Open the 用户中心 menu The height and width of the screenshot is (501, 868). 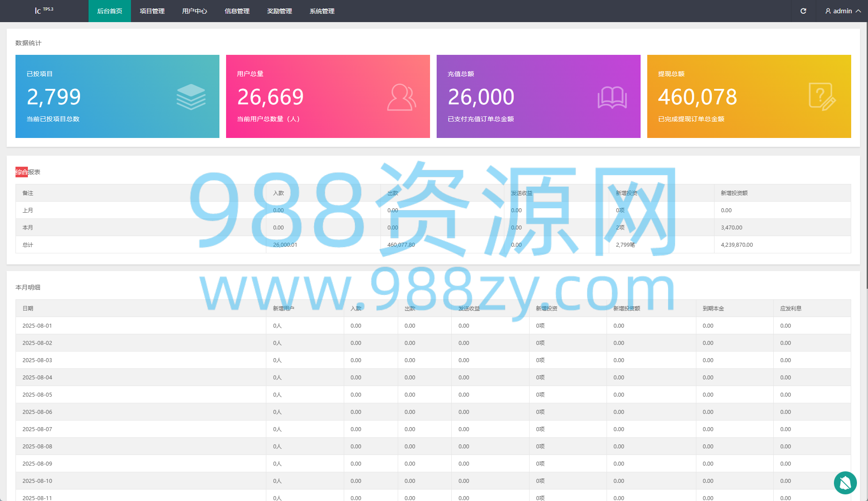(x=195, y=11)
